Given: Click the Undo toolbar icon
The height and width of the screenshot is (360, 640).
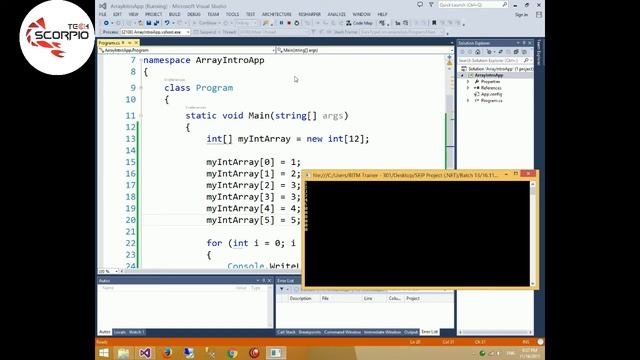Looking at the screenshot, I should (x=167, y=23).
